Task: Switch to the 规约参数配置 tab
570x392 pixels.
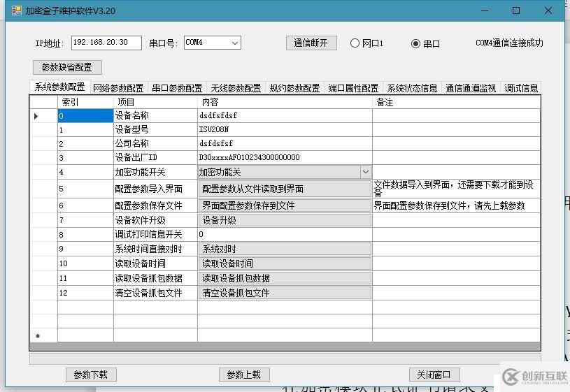Action: [295, 88]
